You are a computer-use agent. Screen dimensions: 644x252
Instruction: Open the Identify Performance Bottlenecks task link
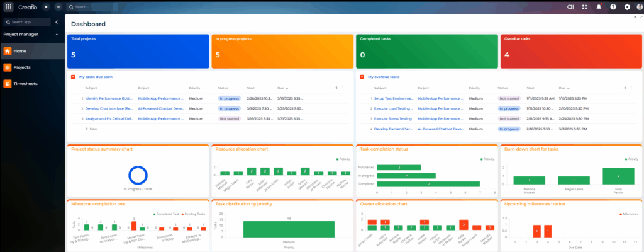pos(108,98)
